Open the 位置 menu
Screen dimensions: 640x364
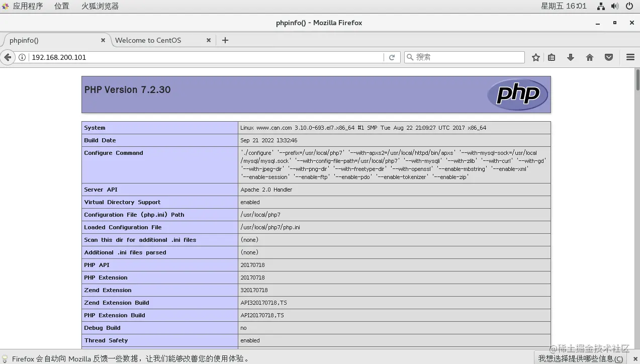[62, 6]
